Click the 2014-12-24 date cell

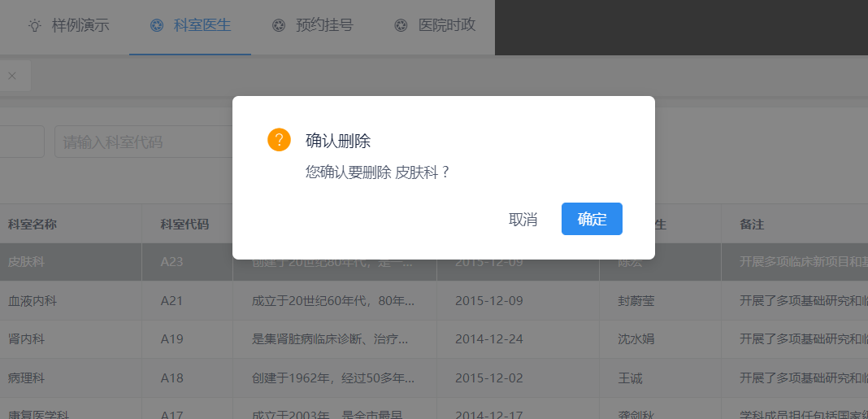point(488,338)
